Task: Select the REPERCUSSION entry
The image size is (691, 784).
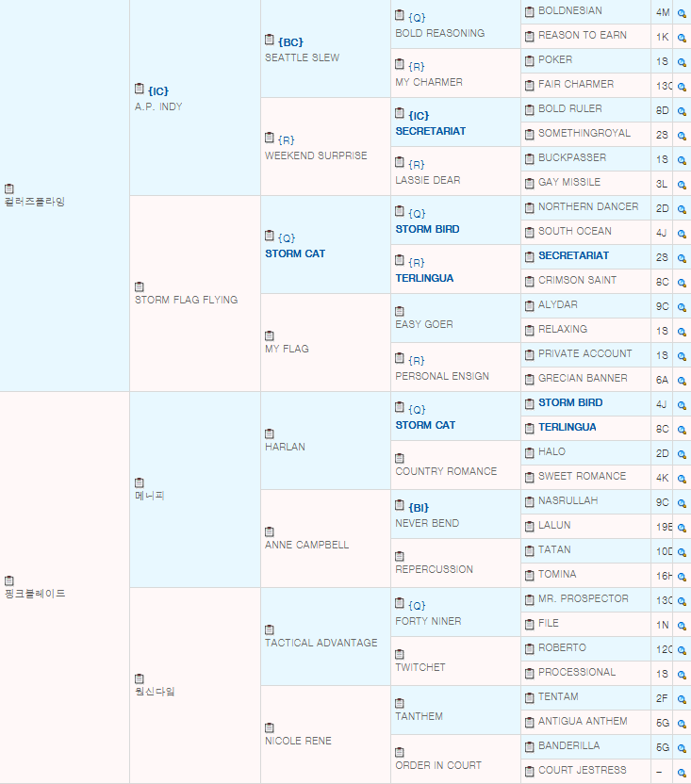Action: (x=434, y=569)
